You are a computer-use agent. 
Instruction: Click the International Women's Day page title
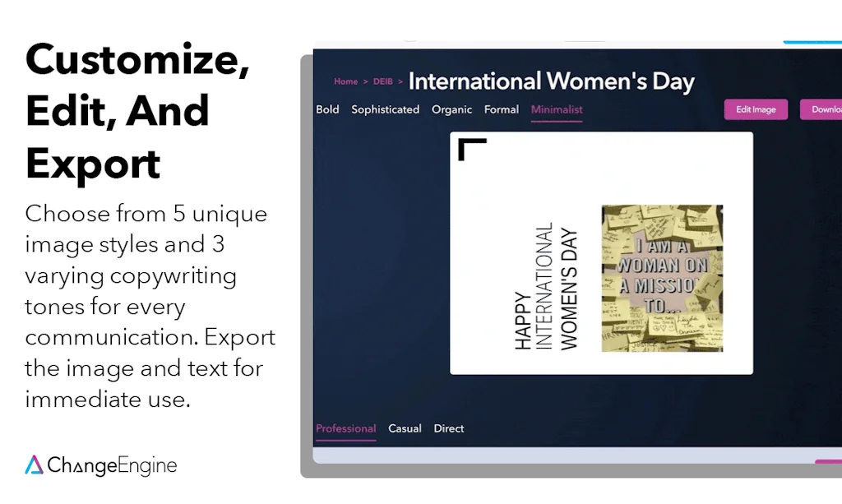coord(551,81)
